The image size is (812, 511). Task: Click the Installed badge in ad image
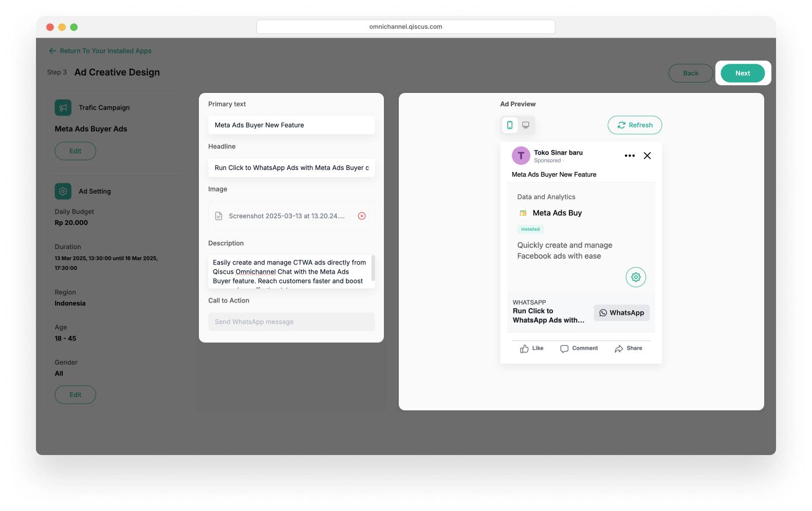tap(530, 229)
